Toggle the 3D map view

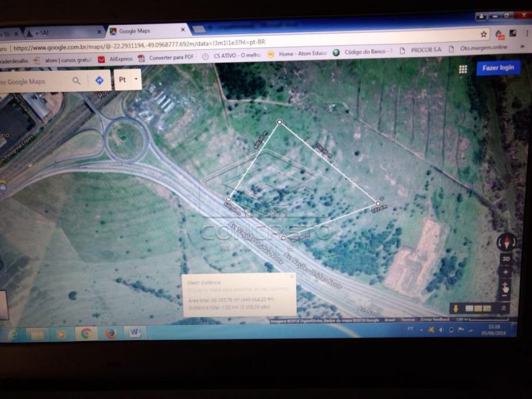tap(506, 259)
